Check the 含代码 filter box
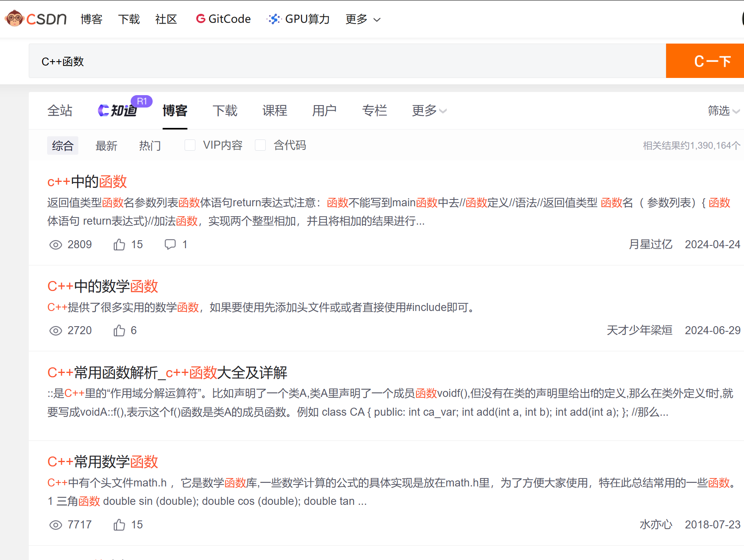This screenshot has height=560, width=744. coord(261,145)
